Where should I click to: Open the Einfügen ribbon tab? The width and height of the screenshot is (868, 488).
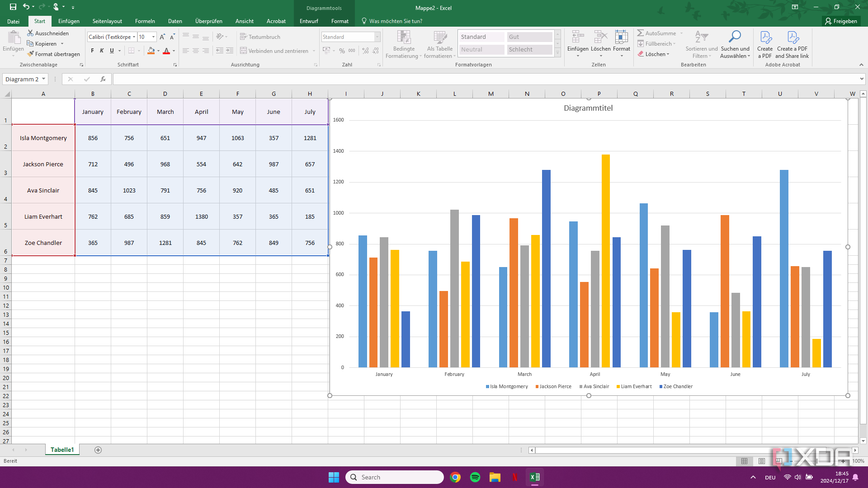(x=69, y=21)
